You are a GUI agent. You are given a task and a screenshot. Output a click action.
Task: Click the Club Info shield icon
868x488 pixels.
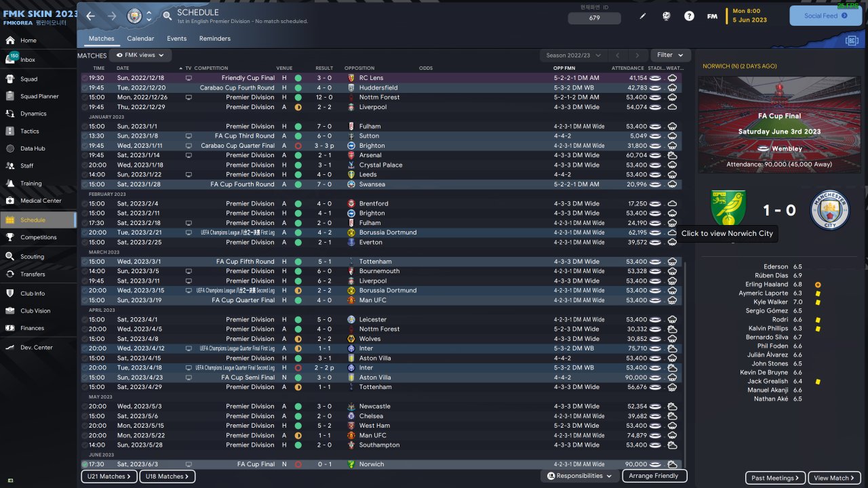[10, 293]
